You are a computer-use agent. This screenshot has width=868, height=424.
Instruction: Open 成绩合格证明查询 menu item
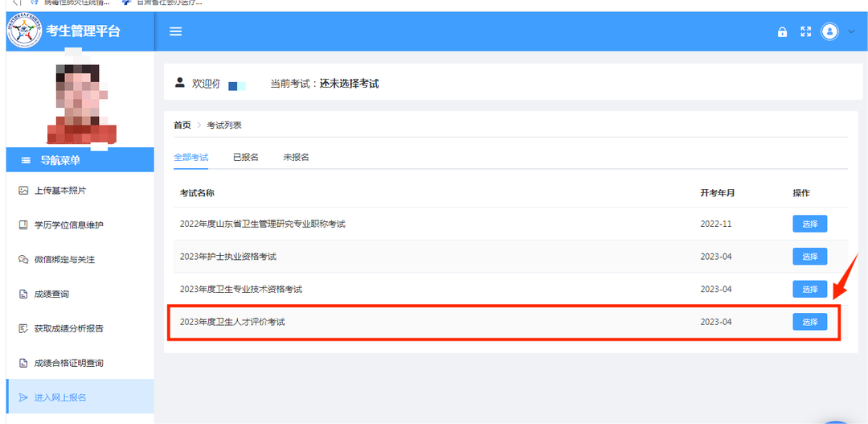[68, 363]
